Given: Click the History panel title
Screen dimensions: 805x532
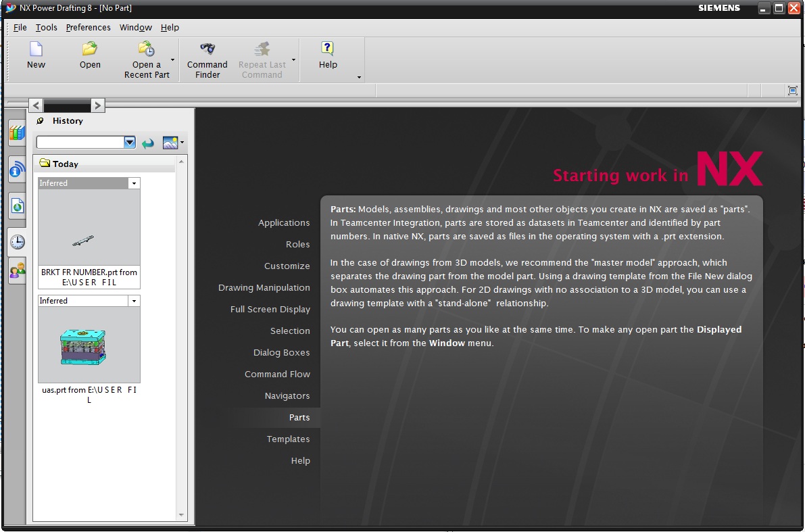Looking at the screenshot, I should [x=68, y=121].
